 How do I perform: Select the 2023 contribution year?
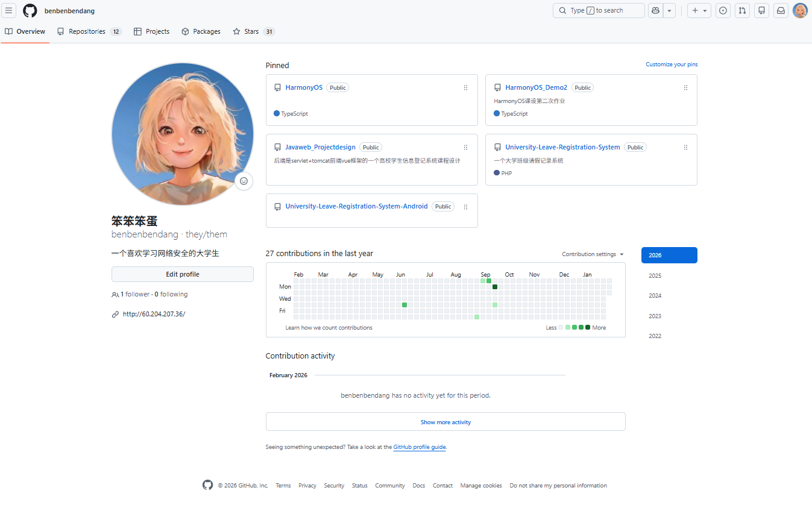click(655, 316)
